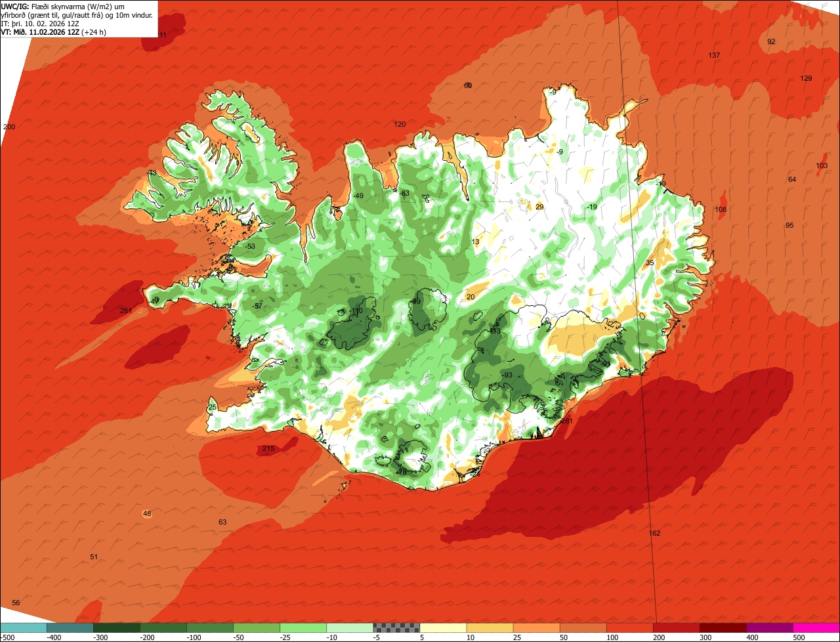Click the '-500' label on the legend scale

(x=9, y=637)
